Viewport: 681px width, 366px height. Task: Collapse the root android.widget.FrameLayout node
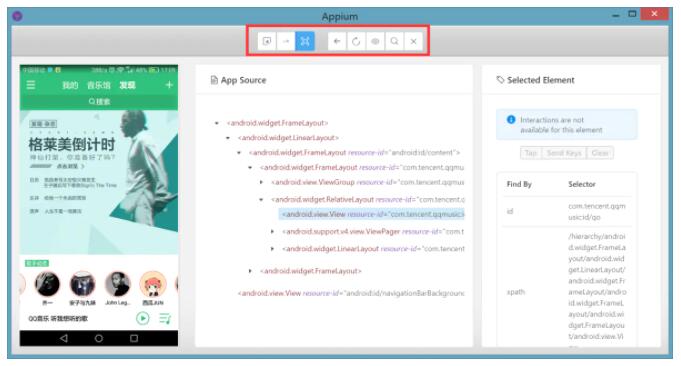coord(217,123)
